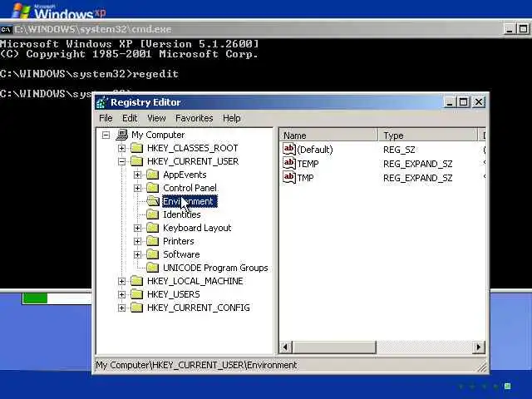Expand the Software key

tap(137, 254)
